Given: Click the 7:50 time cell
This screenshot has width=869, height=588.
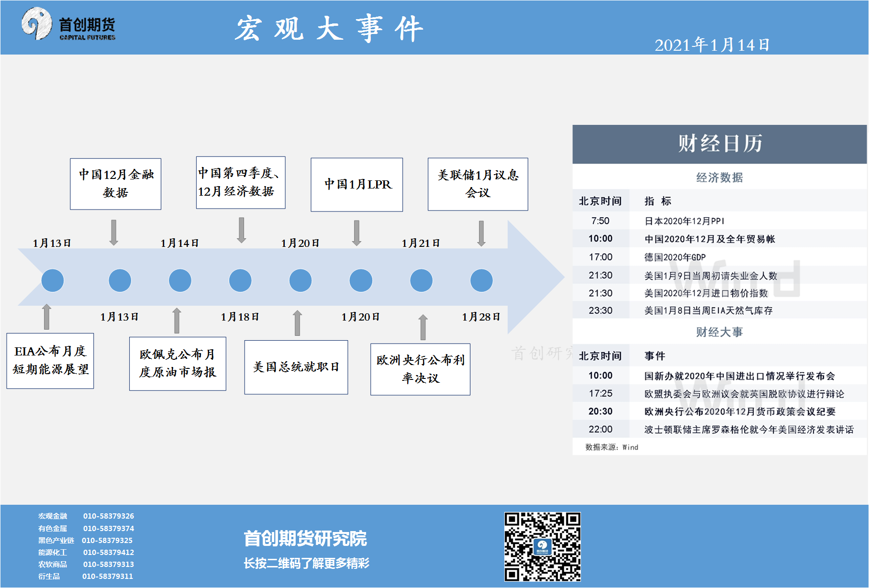Looking at the screenshot, I should [600, 221].
